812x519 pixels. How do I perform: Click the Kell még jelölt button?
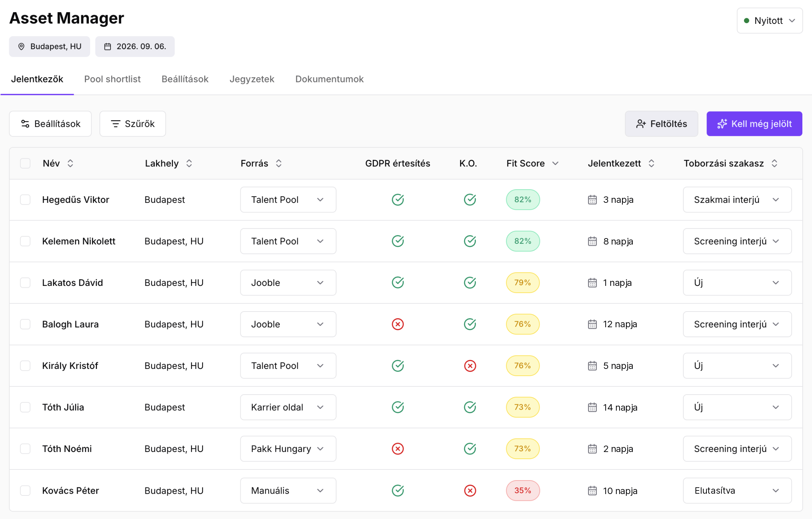754,124
